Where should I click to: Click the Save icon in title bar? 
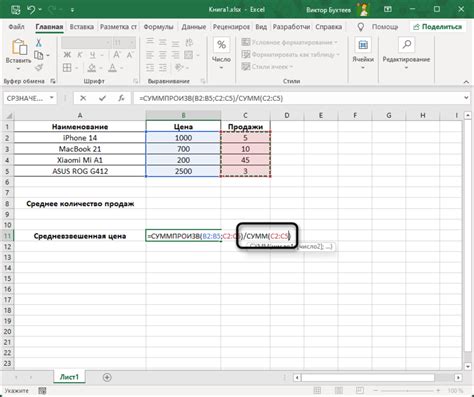click(15, 9)
